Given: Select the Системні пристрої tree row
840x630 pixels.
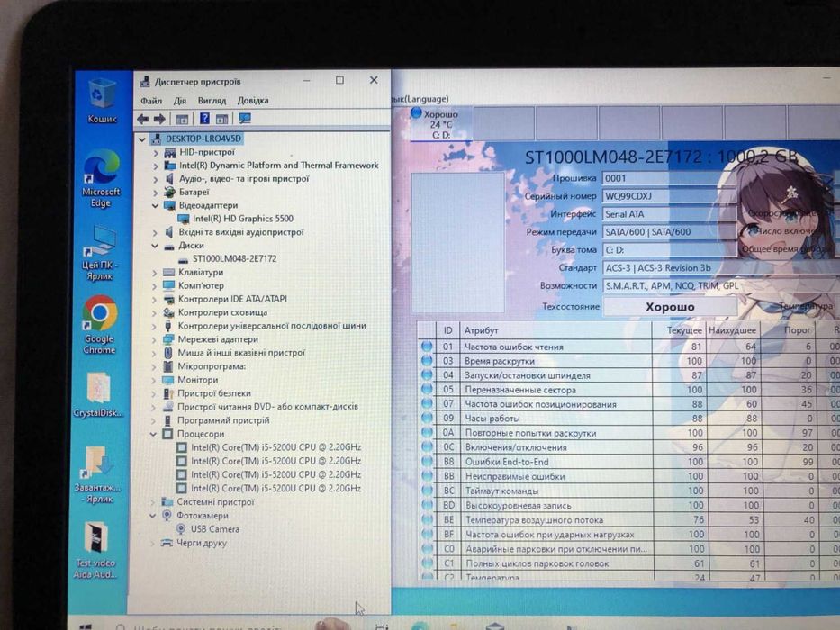Looking at the screenshot, I should pyautogui.click(x=208, y=502).
